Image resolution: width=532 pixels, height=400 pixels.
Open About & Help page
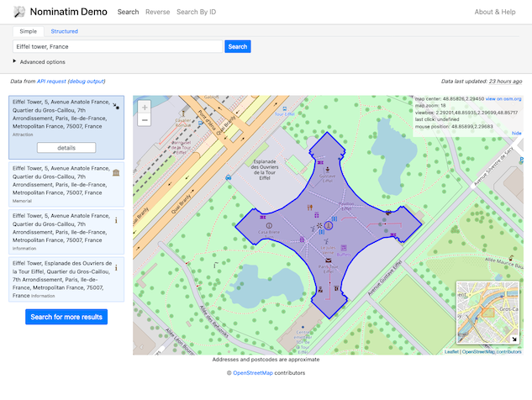coord(495,12)
